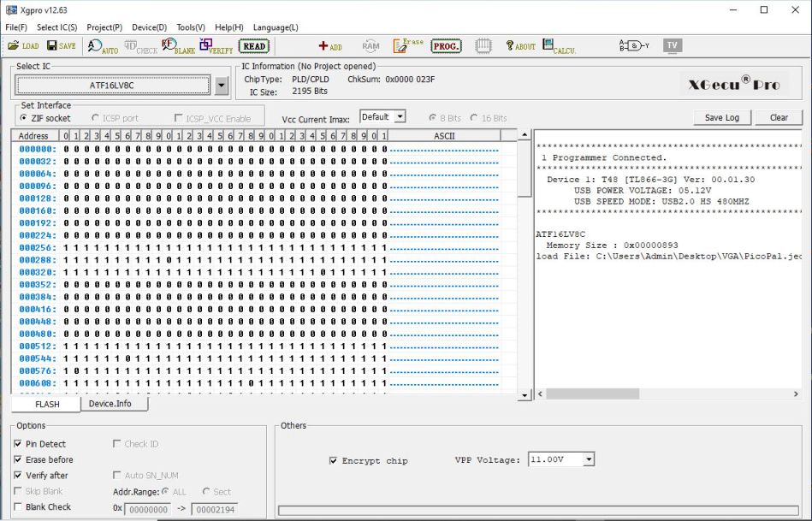Click the CHECK ID toolbar icon
Viewport: 812px width, 521px height.
(x=141, y=46)
